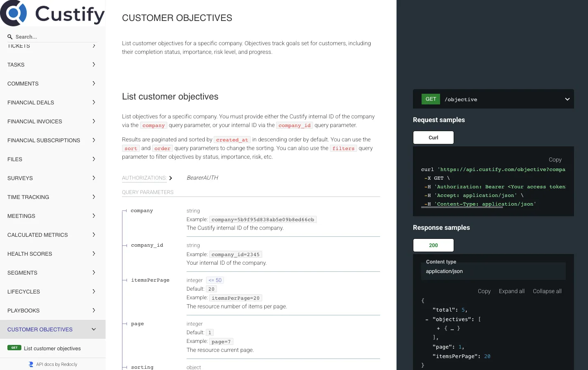This screenshot has width=588, height=370.
Task: Click the itemsPerPage parameter name
Action: tap(150, 280)
